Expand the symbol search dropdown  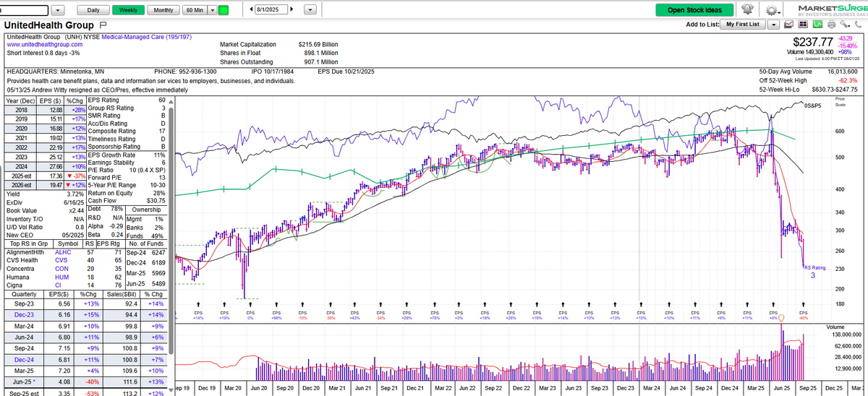58,10
